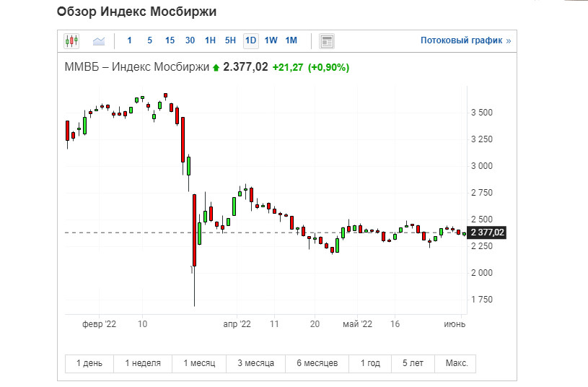Show the 6 месяцев range
Viewport: 588px width, 387px height.
point(317,363)
